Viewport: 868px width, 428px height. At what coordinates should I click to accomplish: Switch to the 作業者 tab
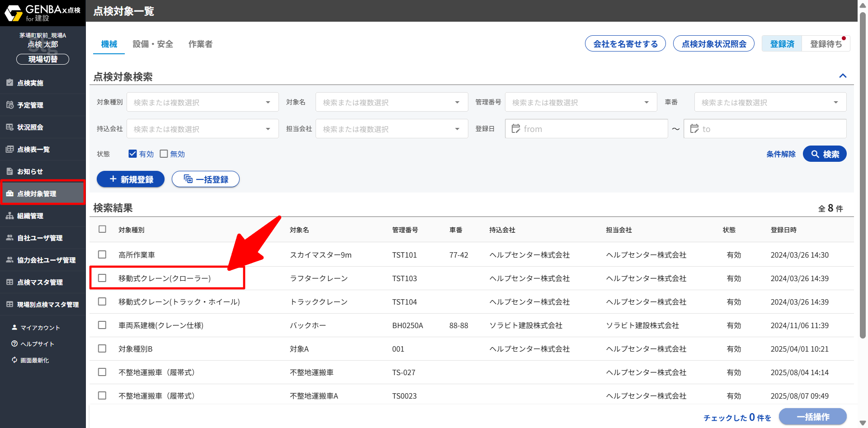(200, 44)
